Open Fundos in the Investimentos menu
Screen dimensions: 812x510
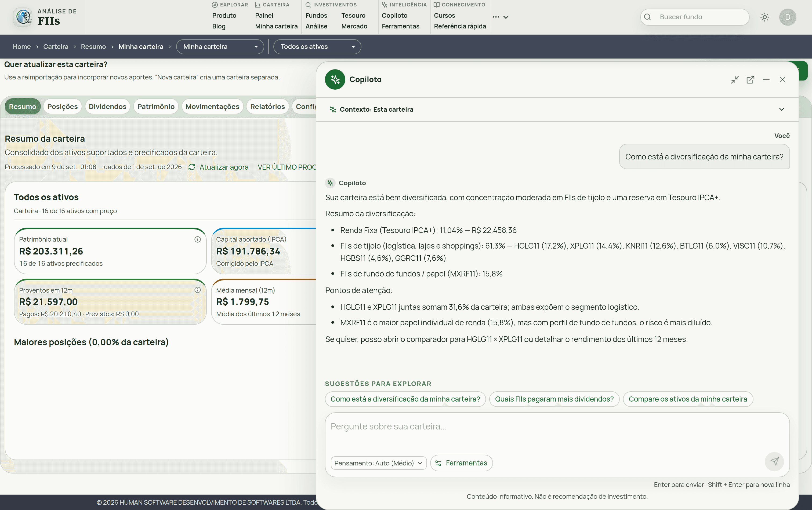pos(316,16)
